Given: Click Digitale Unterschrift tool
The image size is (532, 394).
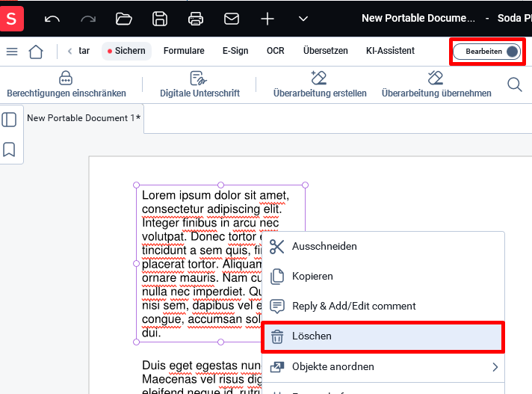Looking at the screenshot, I should pos(199,84).
